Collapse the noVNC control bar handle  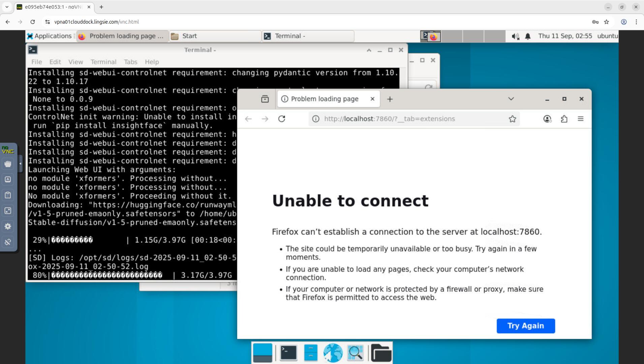(20, 164)
